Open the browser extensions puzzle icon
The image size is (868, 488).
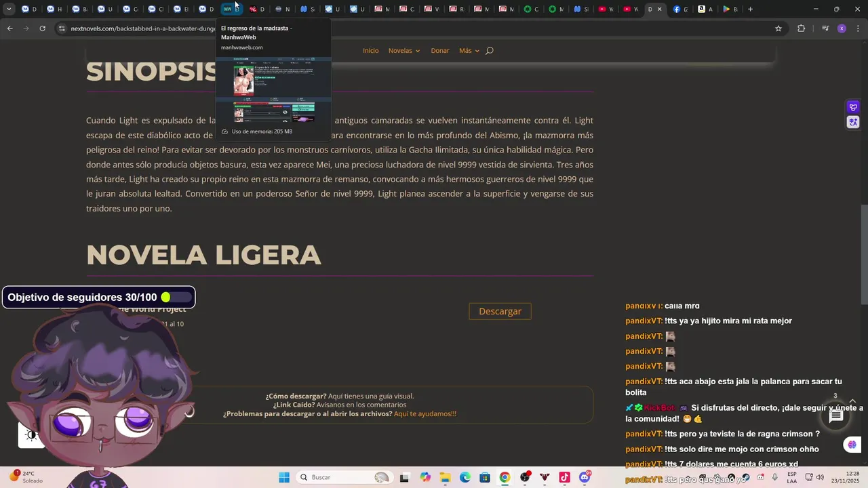pyautogui.click(x=802, y=28)
